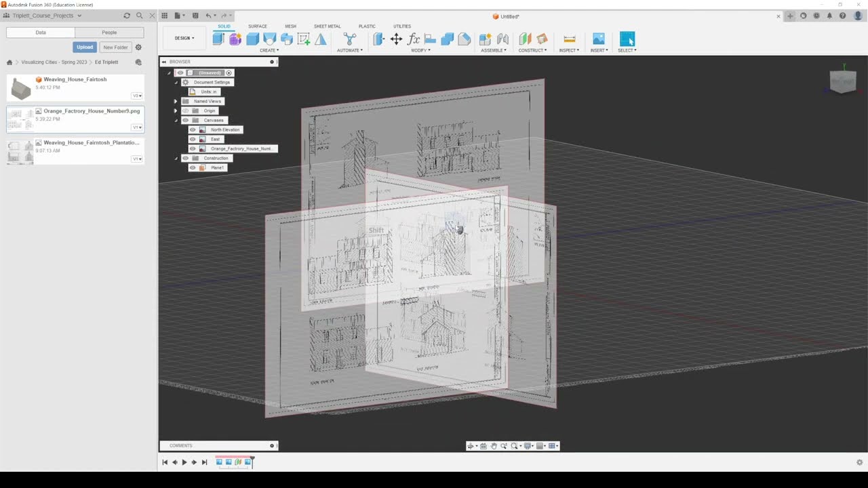This screenshot has width=868, height=488.
Task: Show the Origin folder
Action: point(186,110)
